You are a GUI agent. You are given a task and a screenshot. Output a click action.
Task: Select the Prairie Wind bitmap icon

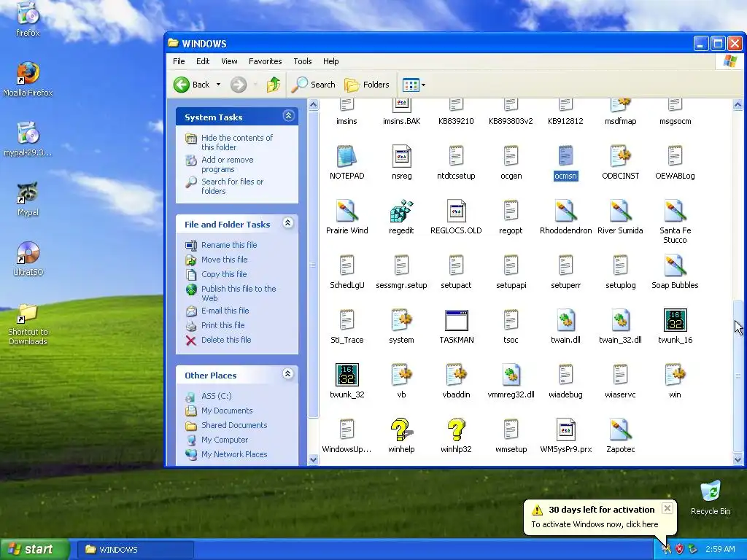[x=347, y=211]
